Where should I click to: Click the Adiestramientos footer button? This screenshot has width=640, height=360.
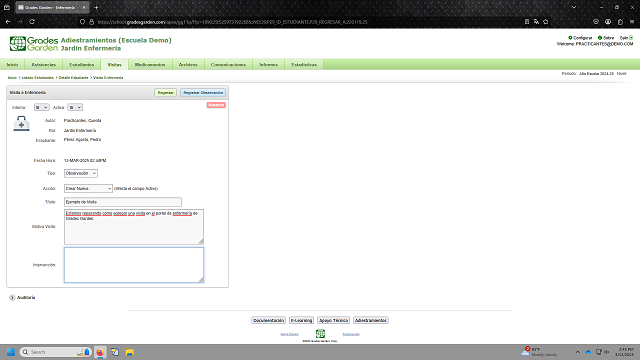[371, 320]
